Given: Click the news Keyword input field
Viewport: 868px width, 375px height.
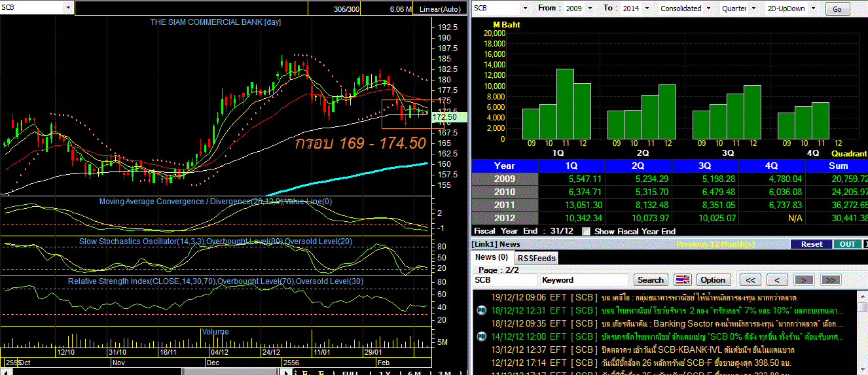Looking at the screenshot, I should [585, 280].
